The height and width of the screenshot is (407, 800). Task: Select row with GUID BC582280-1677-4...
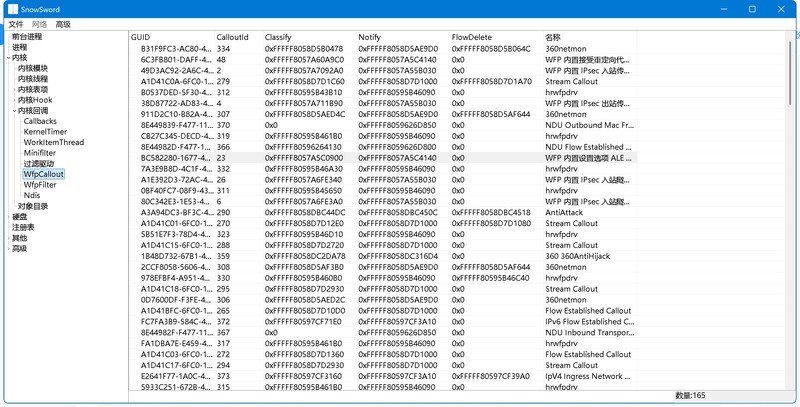pyautogui.click(x=383, y=158)
